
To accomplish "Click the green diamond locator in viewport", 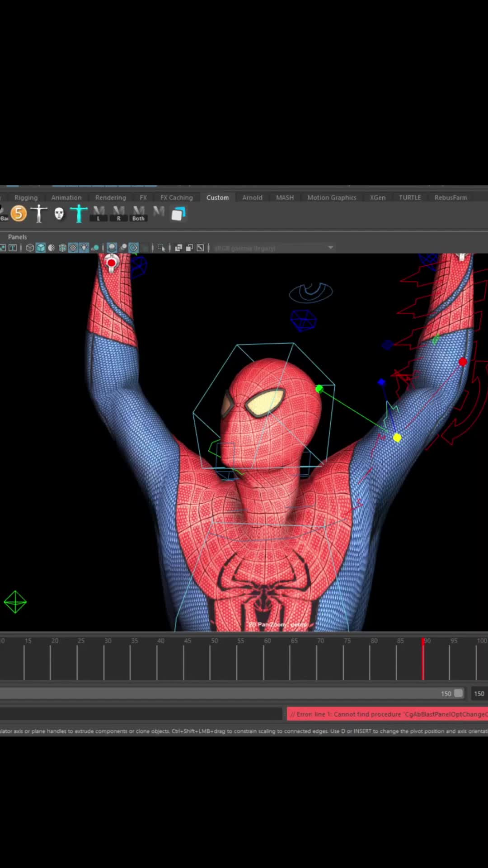I will pos(15,602).
